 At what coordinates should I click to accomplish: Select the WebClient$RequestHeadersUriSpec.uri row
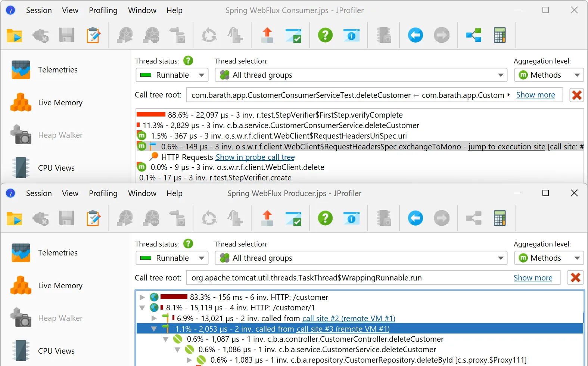(x=360, y=136)
